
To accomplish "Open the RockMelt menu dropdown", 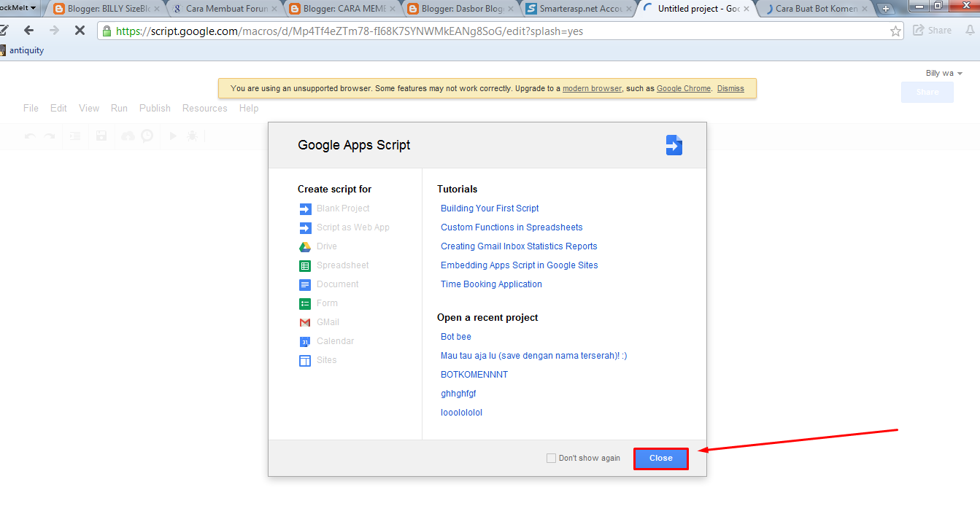I will tap(19, 7).
